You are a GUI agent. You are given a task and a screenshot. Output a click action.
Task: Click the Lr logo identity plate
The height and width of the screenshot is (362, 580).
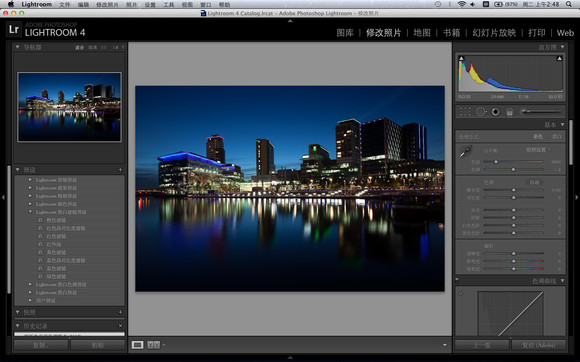[14, 29]
